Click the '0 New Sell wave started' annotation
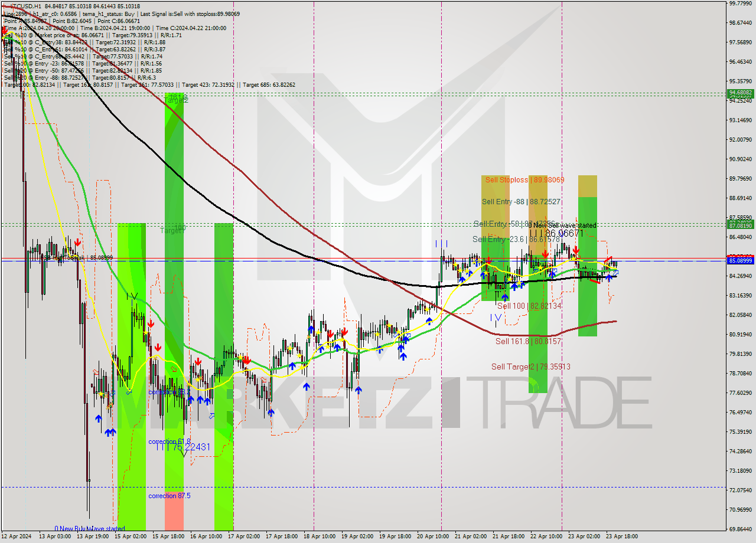Viewport: 756px width, 543px height. (562, 225)
